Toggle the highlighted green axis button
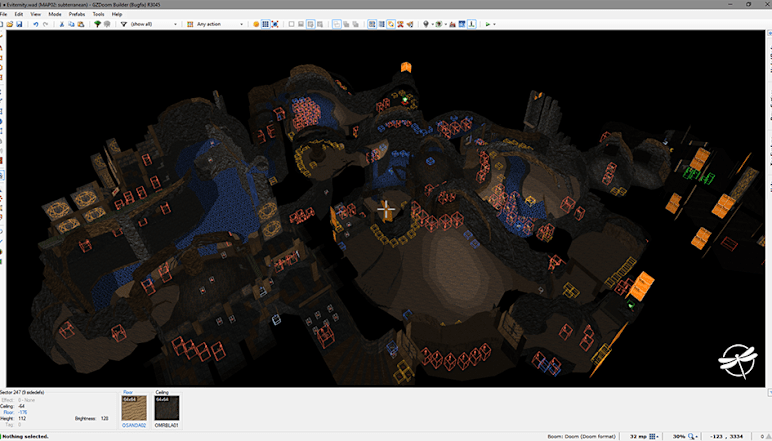 (472, 24)
